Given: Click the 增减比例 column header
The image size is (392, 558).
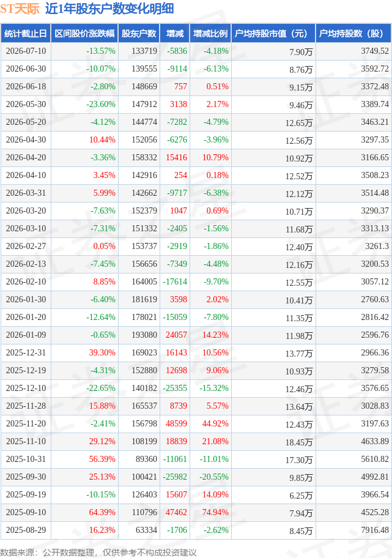Looking at the screenshot, I should pos(210,34).
